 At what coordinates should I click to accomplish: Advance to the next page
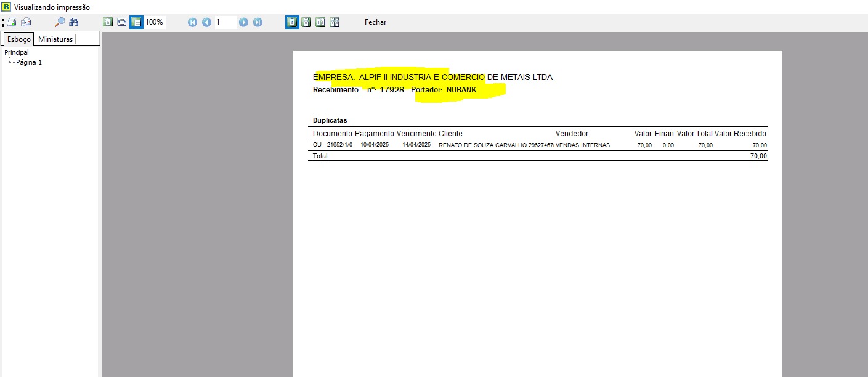coord(243,22)
